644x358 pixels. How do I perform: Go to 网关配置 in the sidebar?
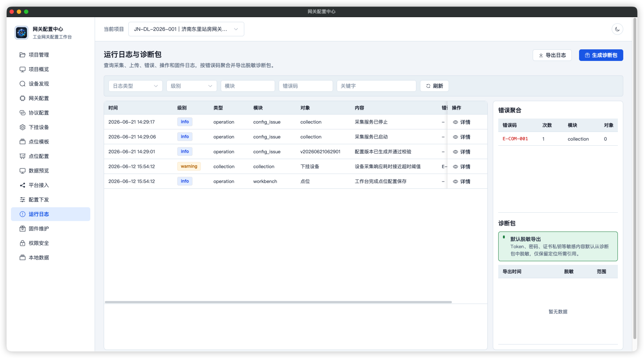click(51, 98)
